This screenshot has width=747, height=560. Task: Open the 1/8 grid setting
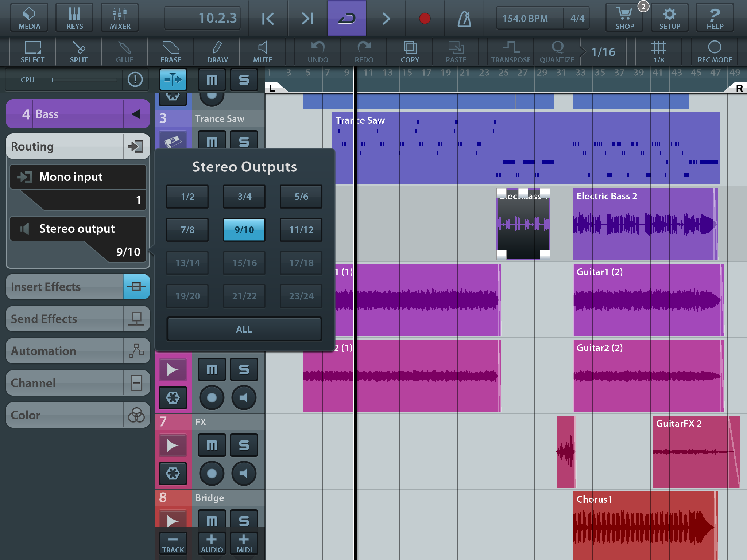659,52
